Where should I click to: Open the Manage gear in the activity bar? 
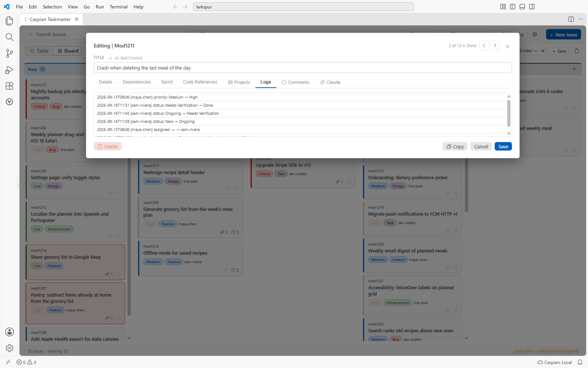coord(9,348)
